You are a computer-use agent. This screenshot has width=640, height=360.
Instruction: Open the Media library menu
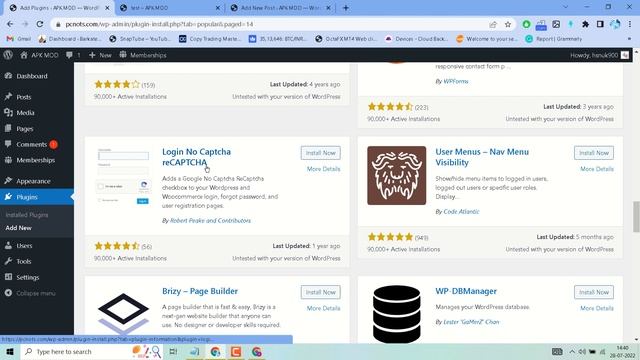tap(25, 113)
